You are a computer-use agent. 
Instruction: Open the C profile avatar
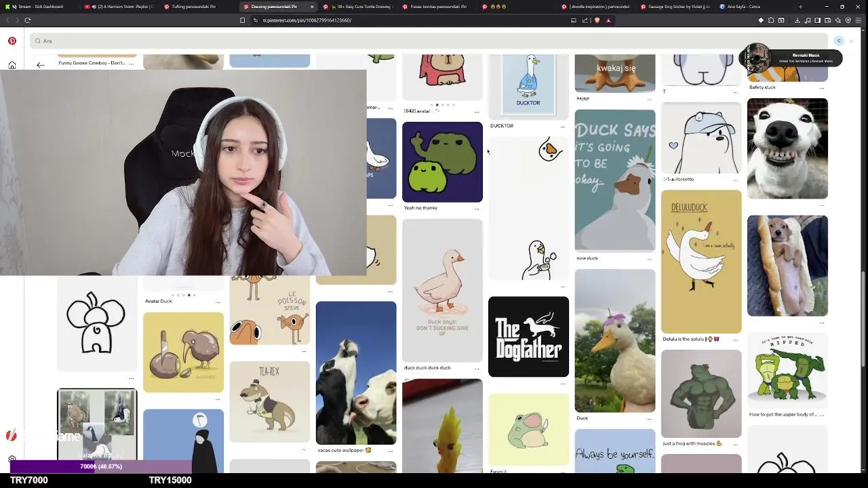839,41
